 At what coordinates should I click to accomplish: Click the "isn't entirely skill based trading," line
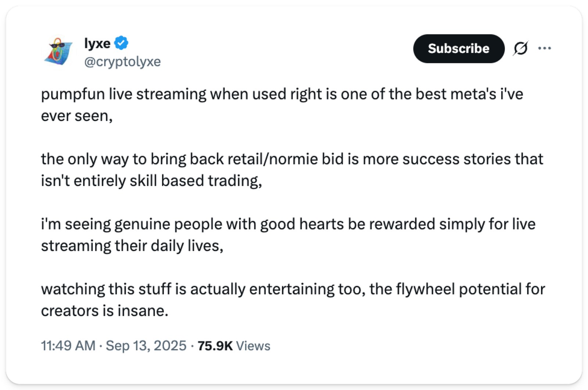(x=151, y=181)
